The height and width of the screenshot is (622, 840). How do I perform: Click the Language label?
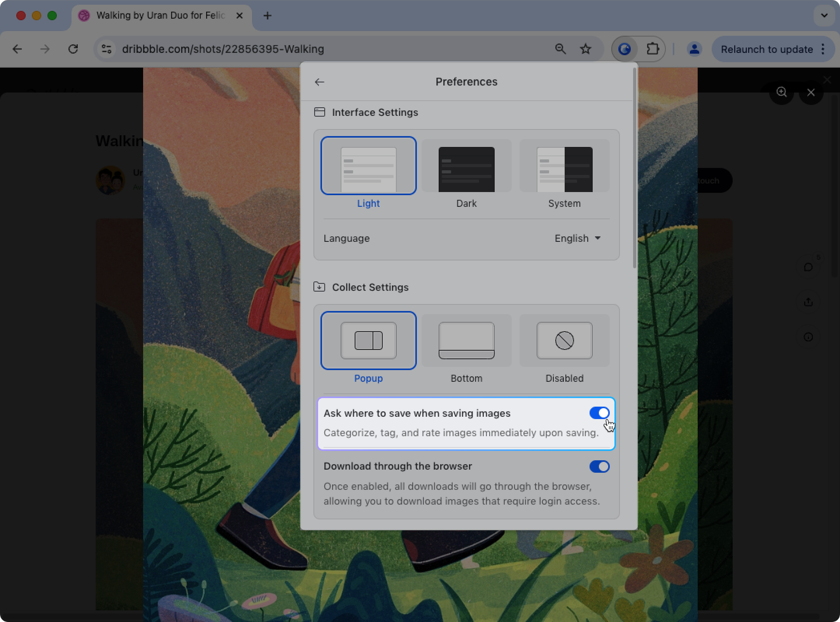coord(346,238)
